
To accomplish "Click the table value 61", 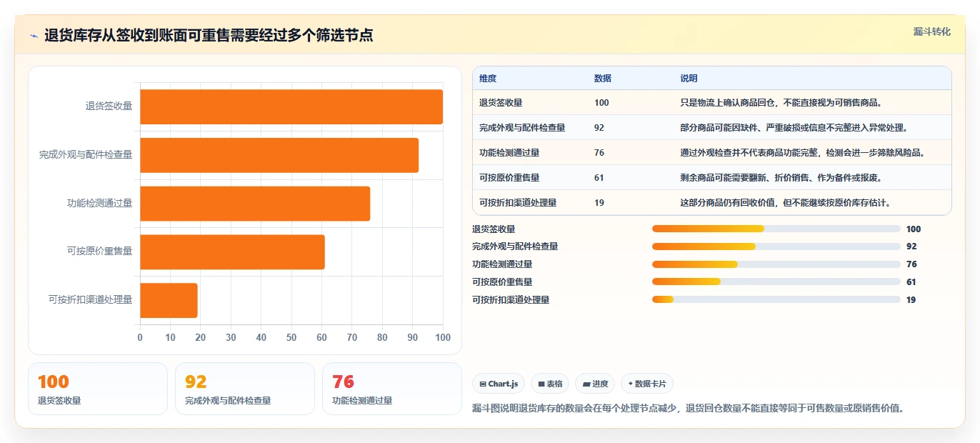I will (x=599, y=178).
